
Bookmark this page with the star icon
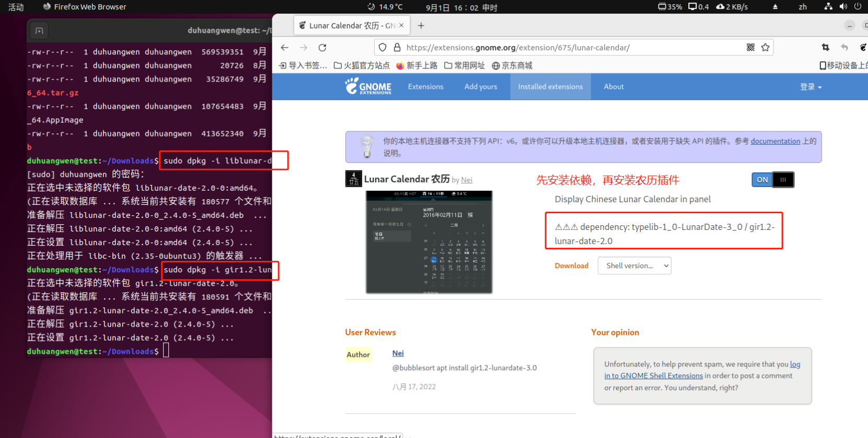point(765,48)
